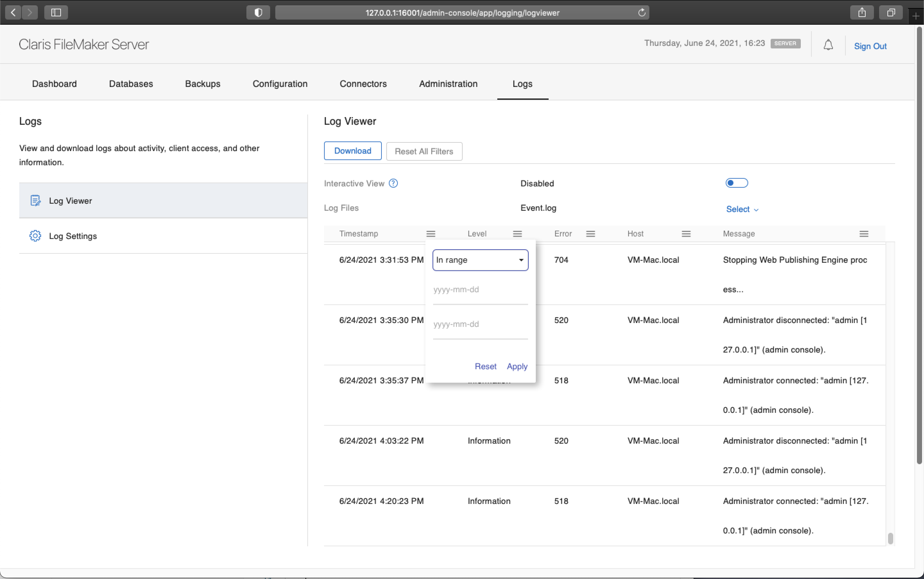Image resolution: width=924 pixels, height=579 pixels.
Task: Click the Download button
Action: (x=352, y=150)
